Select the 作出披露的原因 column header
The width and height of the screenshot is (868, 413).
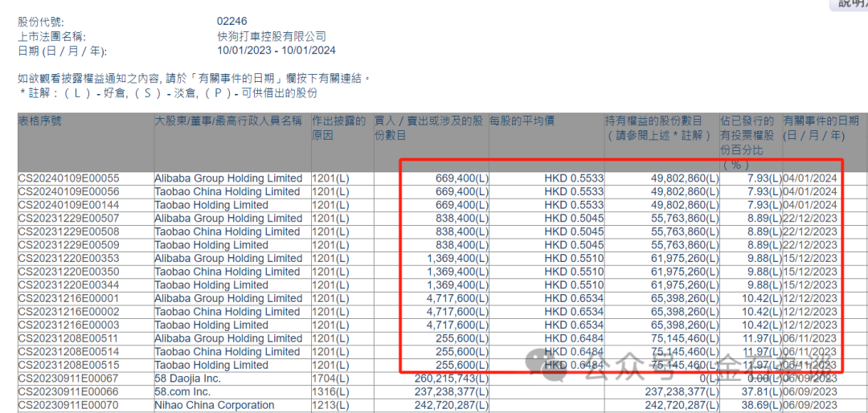[339, 128]
